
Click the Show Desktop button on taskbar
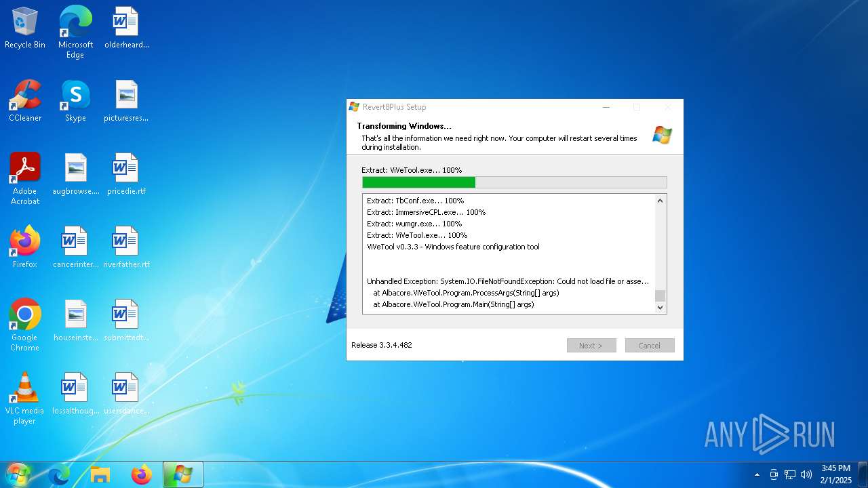(x=863, y=474)
